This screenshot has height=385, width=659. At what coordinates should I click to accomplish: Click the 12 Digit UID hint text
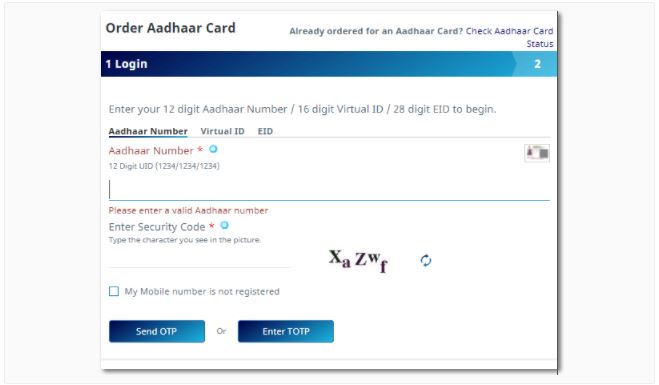tap(164, 166)
